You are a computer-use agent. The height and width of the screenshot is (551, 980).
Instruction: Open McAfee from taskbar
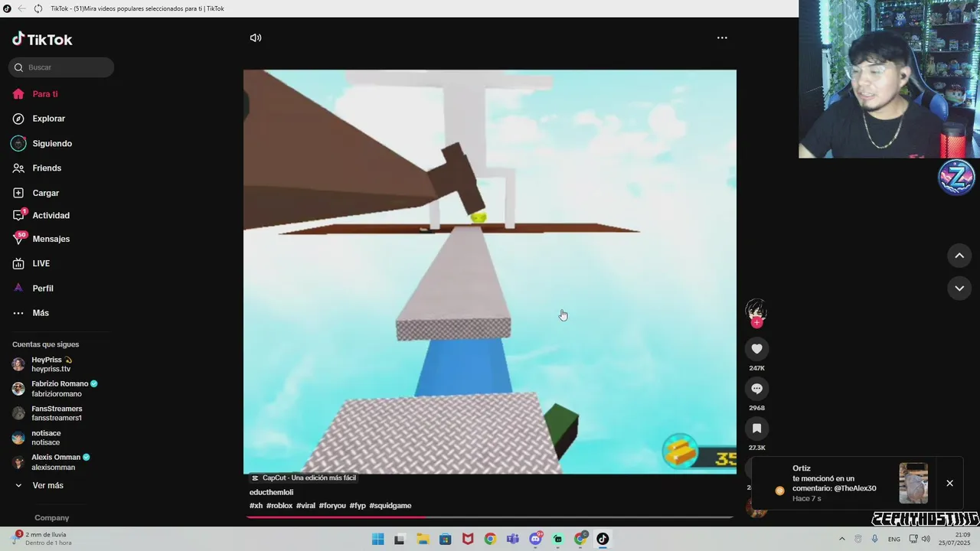468,539
